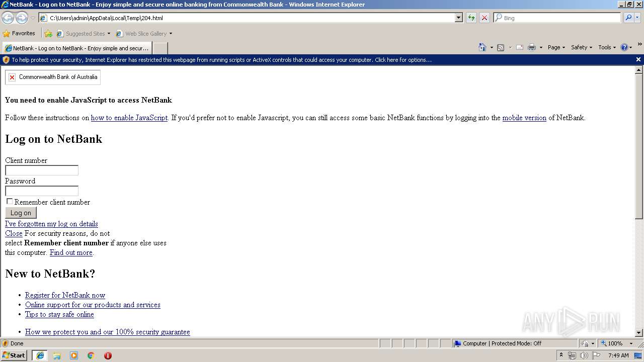Click the RSS feeds icon
Viewport: 644px width, 362px height.
[x=501, y=47]
